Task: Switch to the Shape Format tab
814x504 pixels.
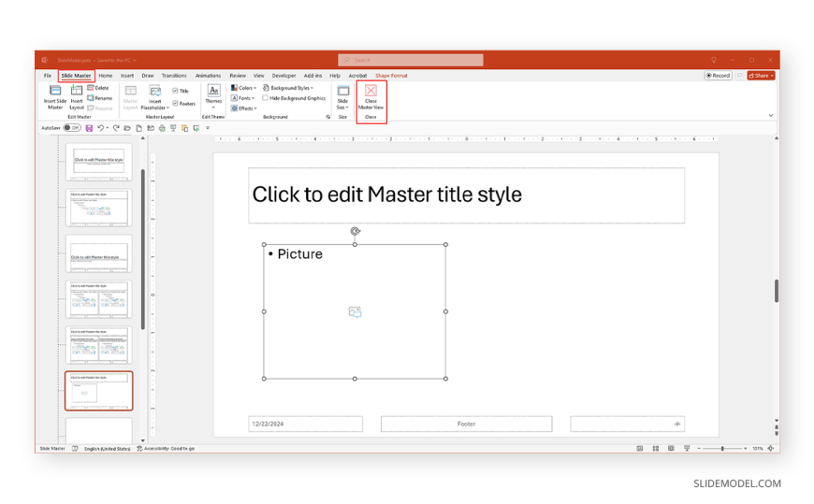Action: point(391,76)
